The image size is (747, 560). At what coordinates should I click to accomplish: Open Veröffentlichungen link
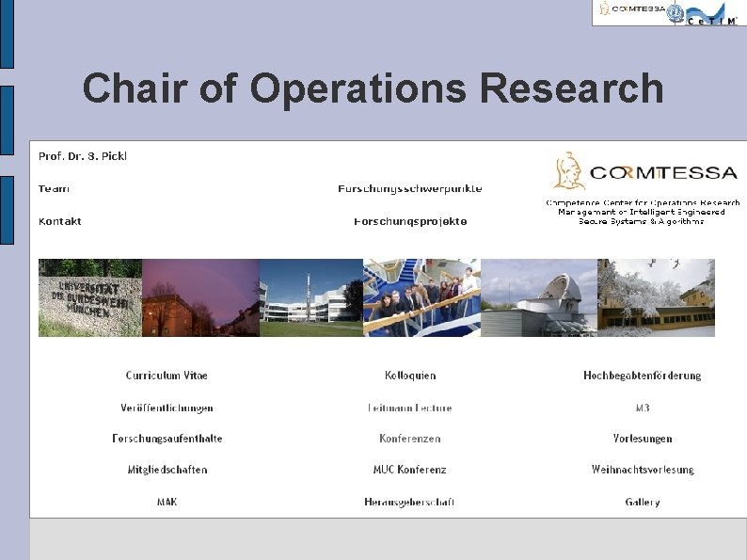point(167,408)
